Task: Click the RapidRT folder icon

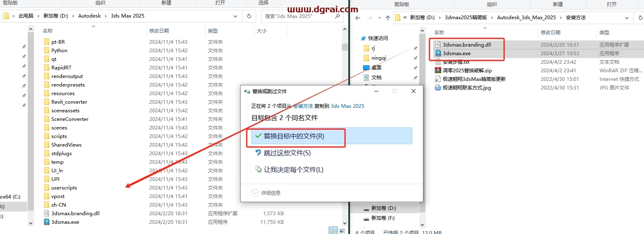Action: pos(46,67)
